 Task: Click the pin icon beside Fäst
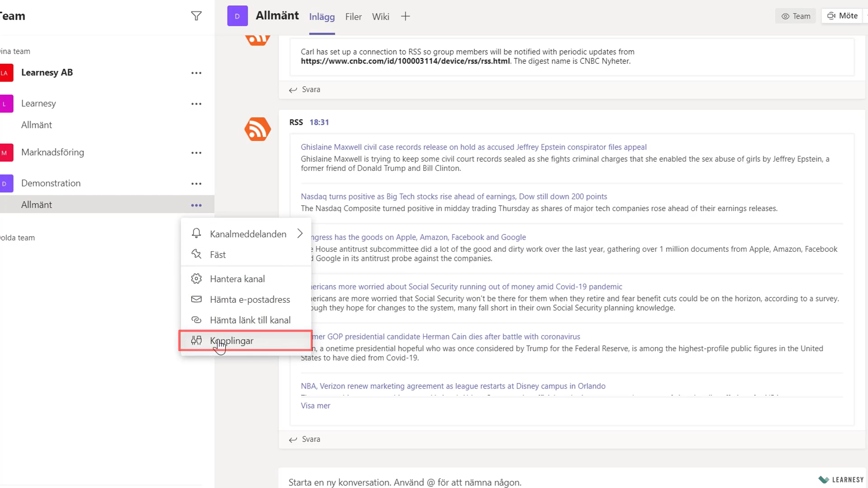tap(196, 254)
